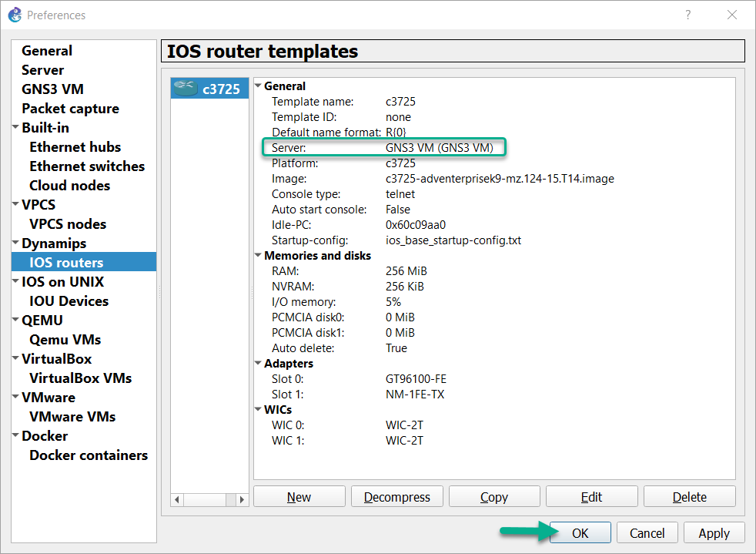Collapse the Adapters details group
This screenshot has height=554, width=756.
pyautogui.click(x=258, y=363)
